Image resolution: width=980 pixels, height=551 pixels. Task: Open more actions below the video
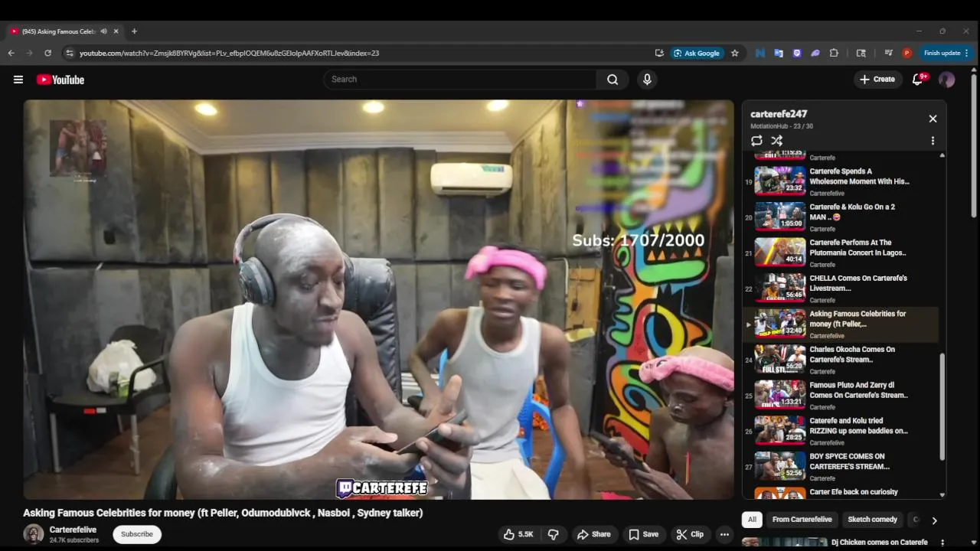pyautogui.click(x=724, y=534)
